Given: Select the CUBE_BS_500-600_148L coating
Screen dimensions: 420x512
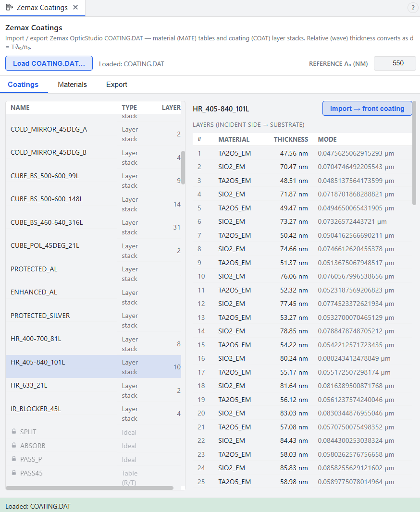Looking at the screenshot, I should (x=93, y=204).
